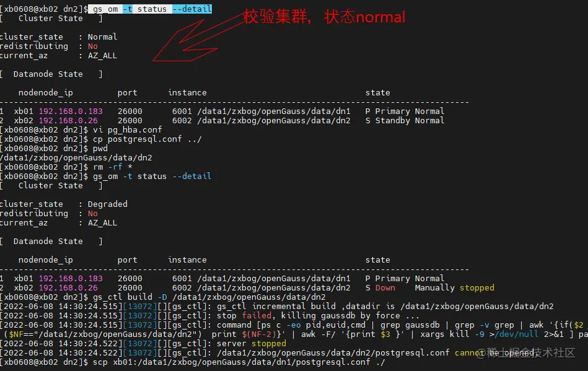Screen dimensions: 588x371
Task: Click the red annotation 校验集群，状态normal
Action: tap(325, 17)
